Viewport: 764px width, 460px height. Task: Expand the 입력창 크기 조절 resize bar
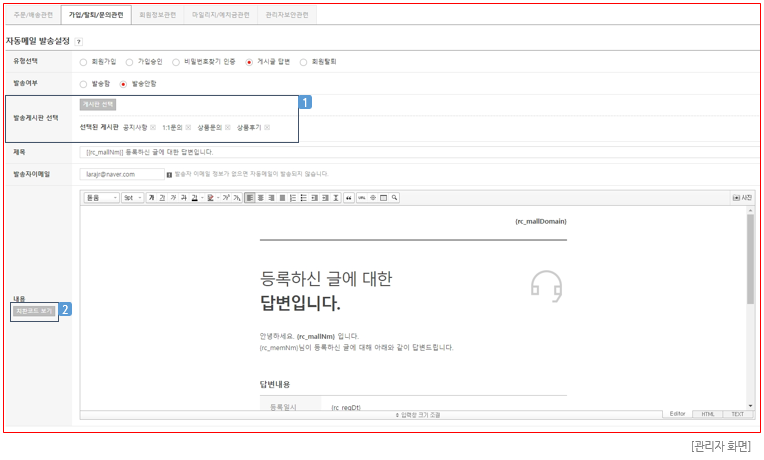tap(420, 414)
